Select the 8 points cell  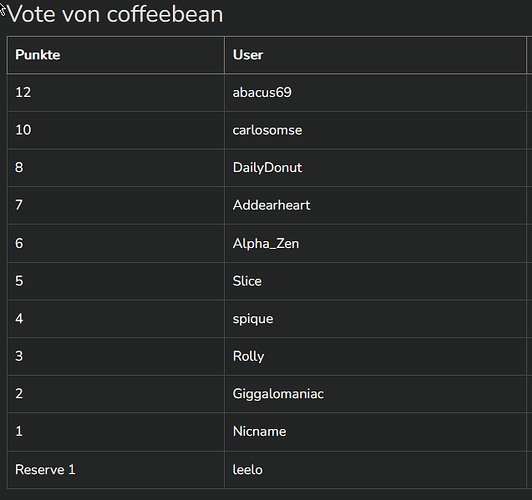[x=116, y=168]
